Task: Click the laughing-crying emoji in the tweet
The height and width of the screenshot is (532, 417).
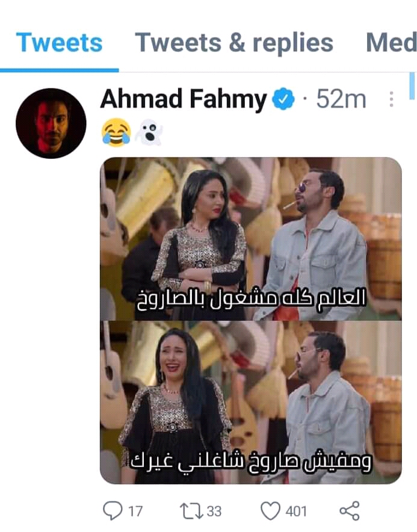Action: coord(116,132)
